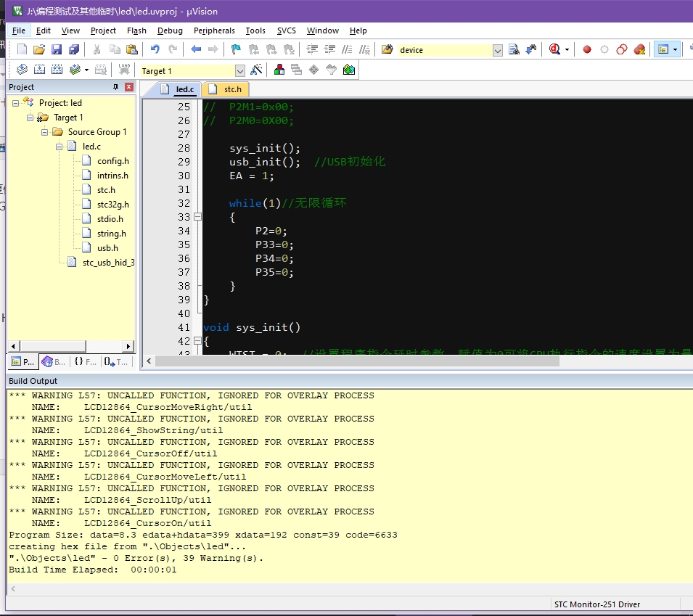Click the Incremental Find search icon
Image resolution: width=693 pixels, height=616 pixels.
(x=531, y=49)
